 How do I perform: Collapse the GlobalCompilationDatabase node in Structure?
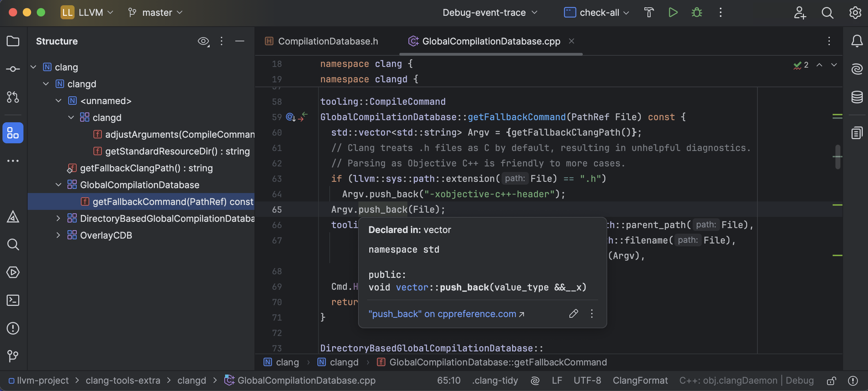[58, 185]
